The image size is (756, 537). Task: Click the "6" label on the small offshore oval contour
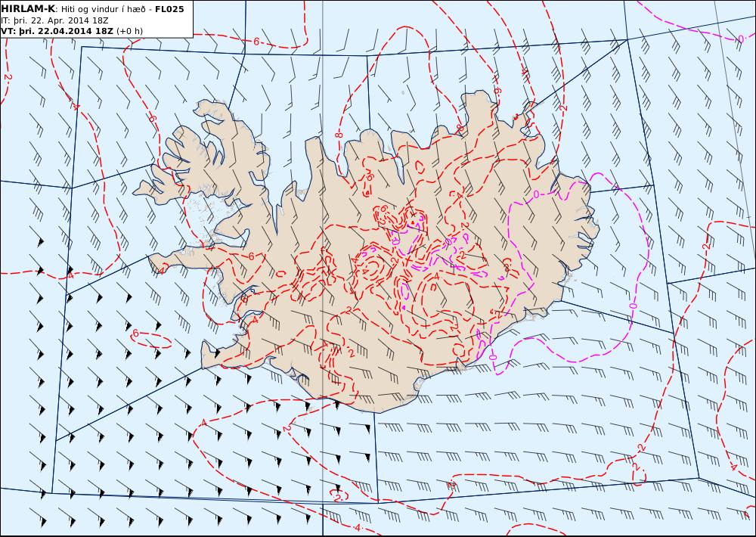coord(136,334)
